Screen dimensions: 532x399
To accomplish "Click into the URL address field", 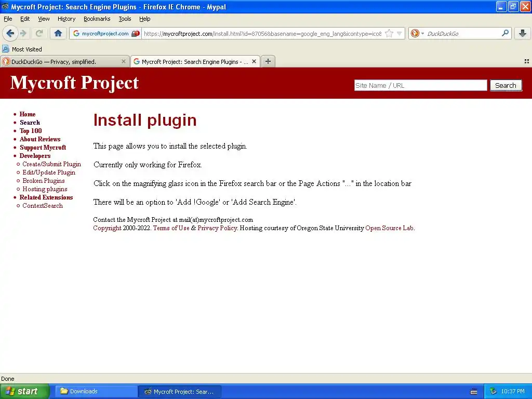I will pos(262,34).
